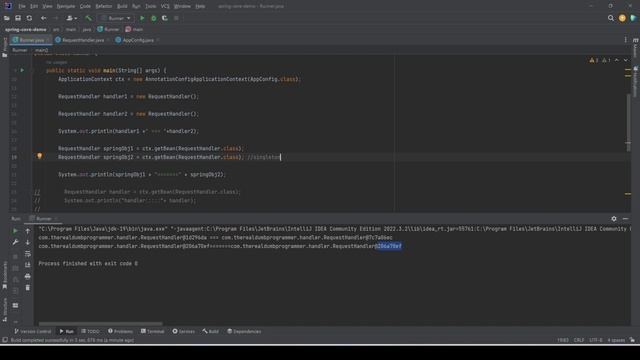Click the wrench icon in the Run panel
The height and width of the screenshot is (360, 640).
coord(15,242)
